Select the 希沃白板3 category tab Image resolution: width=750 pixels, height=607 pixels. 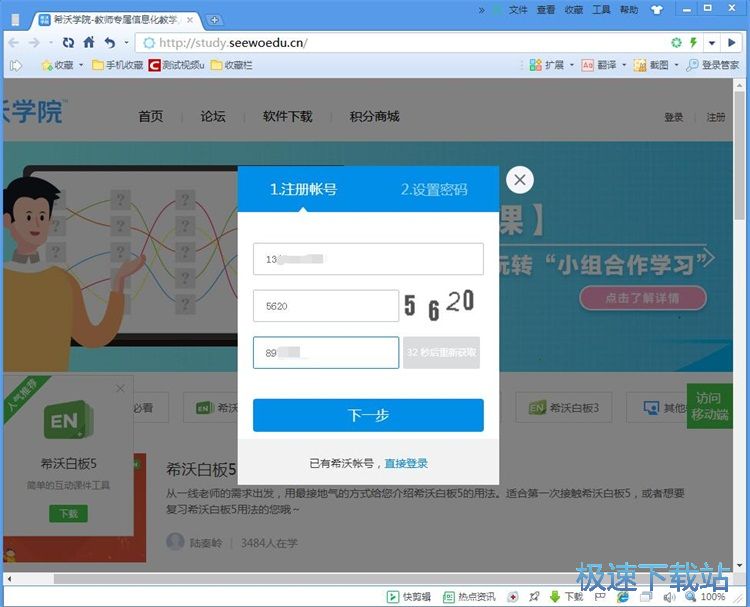tap(564, 408)
